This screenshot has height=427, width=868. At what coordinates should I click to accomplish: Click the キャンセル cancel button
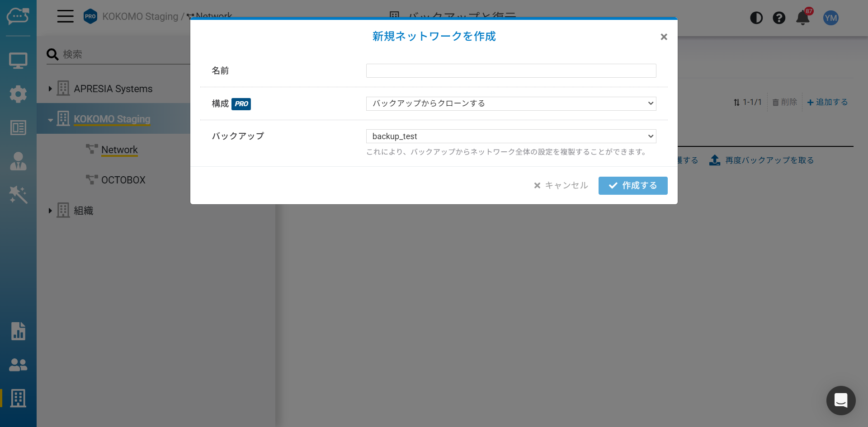tap(561, 186)
